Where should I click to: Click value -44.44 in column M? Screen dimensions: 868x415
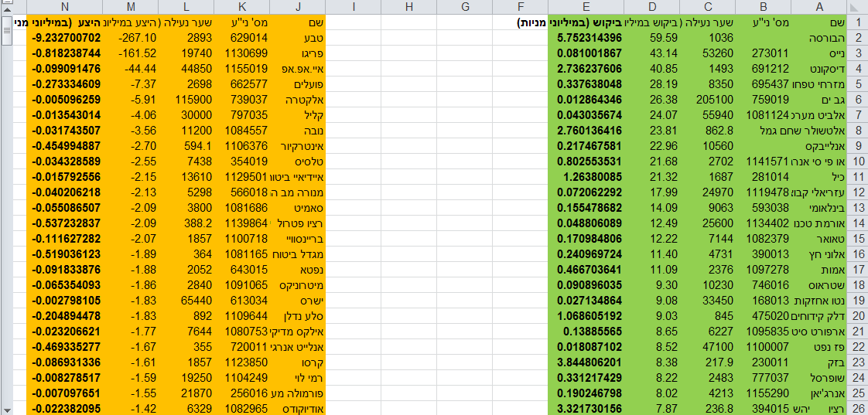coord(131,70)
